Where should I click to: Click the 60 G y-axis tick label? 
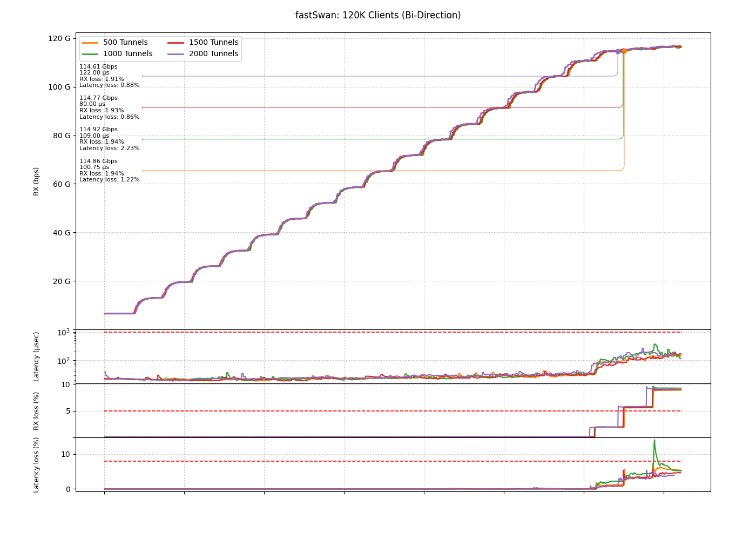point(60,184)
